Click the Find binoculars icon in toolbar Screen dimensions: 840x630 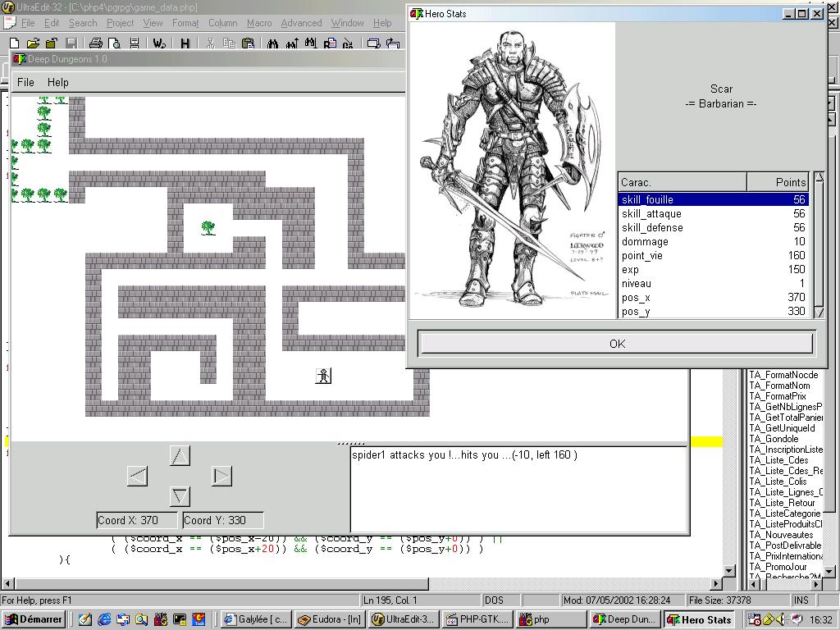[272, 43]
